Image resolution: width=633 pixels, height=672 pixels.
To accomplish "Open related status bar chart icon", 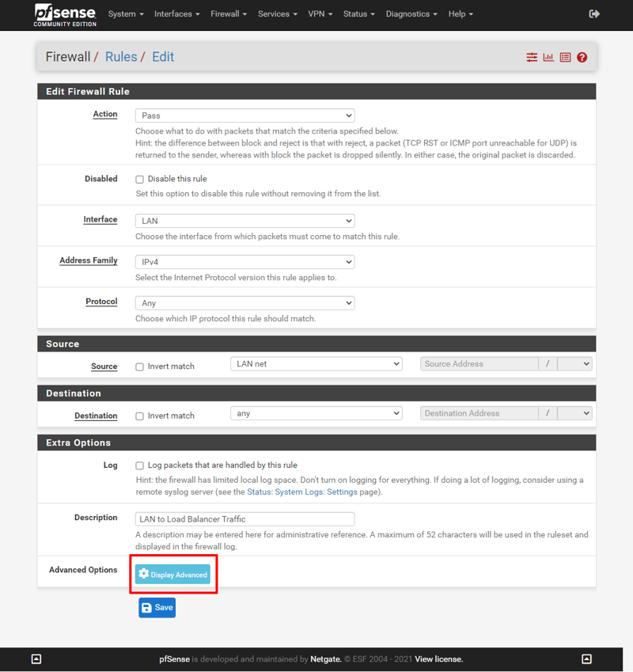I will coord(548,58).
